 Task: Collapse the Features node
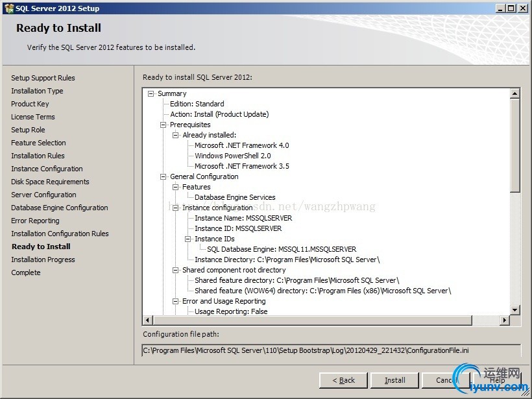(175, 187)
